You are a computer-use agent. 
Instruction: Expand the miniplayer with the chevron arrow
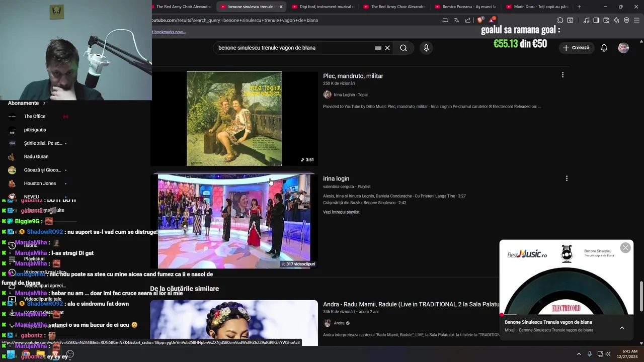(622, 328)
